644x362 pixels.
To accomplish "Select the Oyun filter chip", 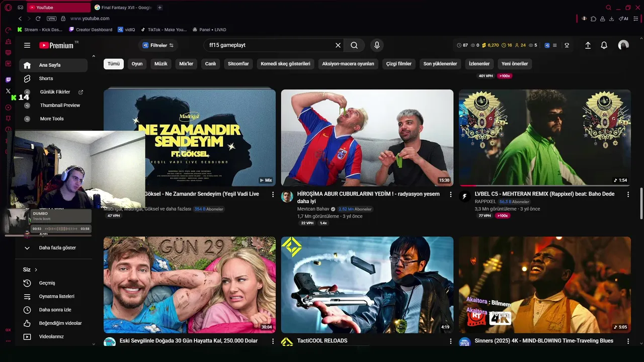I will point(137,64).
